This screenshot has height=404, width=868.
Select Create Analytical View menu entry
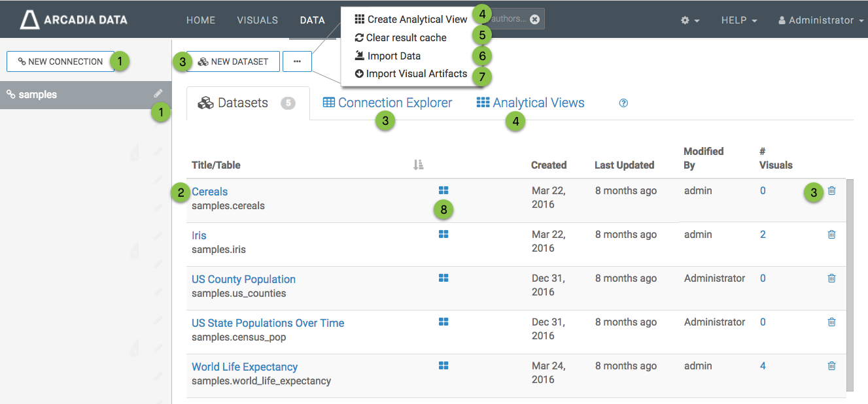411,20
